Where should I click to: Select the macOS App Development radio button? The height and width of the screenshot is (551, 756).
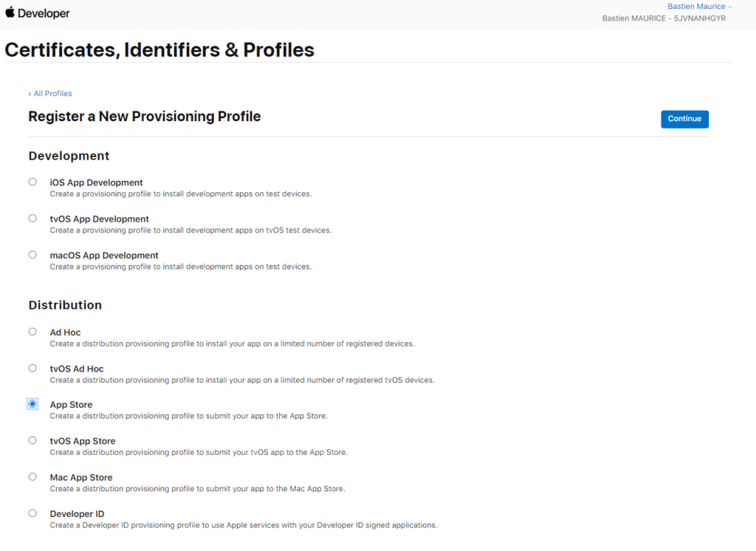click(32, 254)
